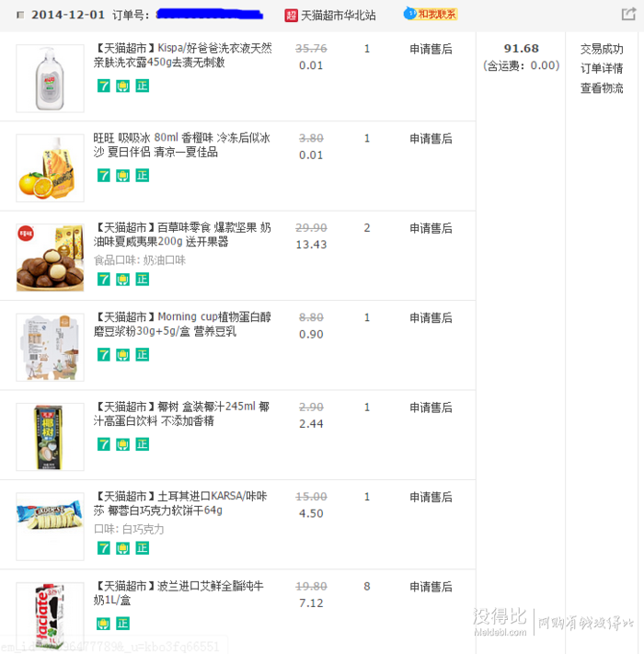Viewport: 644px width, 654px height.
Task: Apply 申请售后 for the Kispa detergent
Action: [x=431, y=50]
